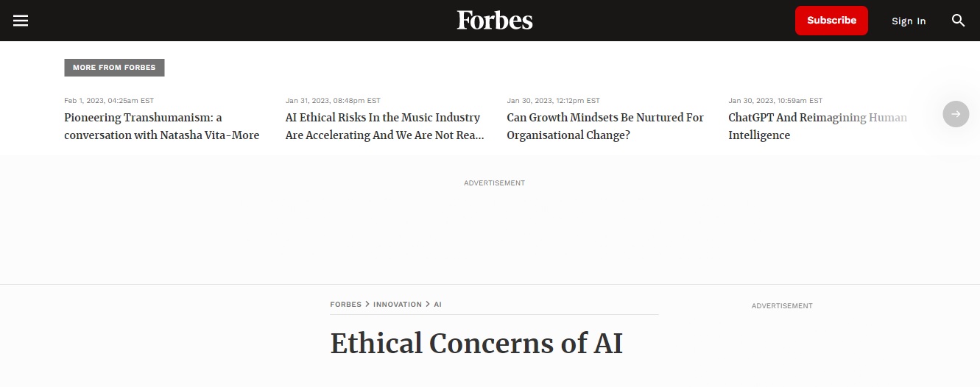Click the Jan 30, 10:59am article timestamp
980x387 pixels.
coord(775,101)
